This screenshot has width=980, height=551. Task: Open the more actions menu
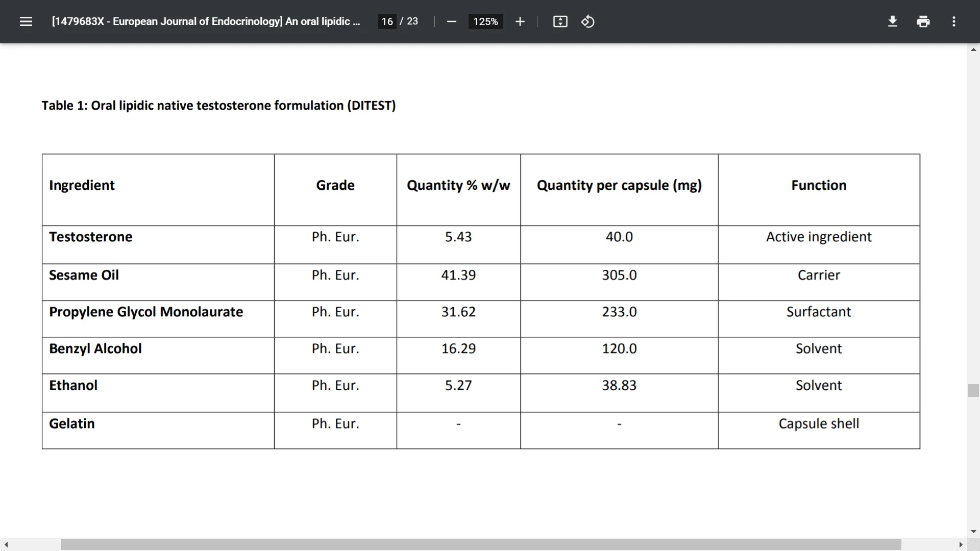[953, 21]
